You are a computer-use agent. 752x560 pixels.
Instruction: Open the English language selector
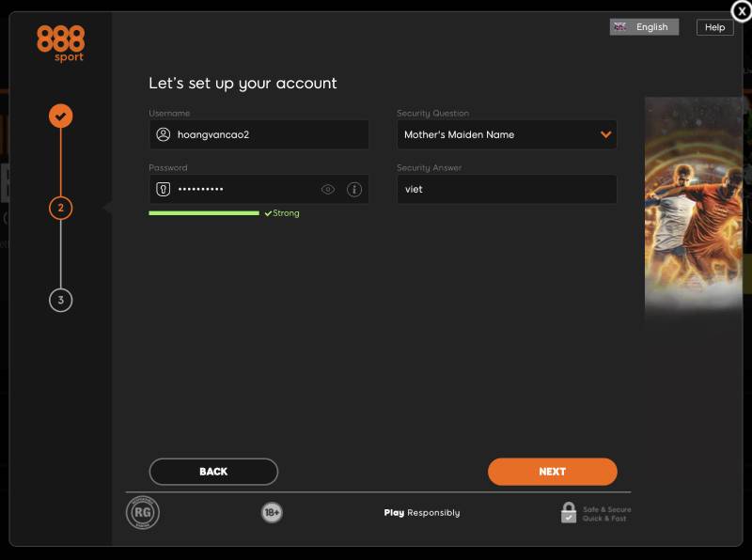pyautogui.click(x=645, y=27)
